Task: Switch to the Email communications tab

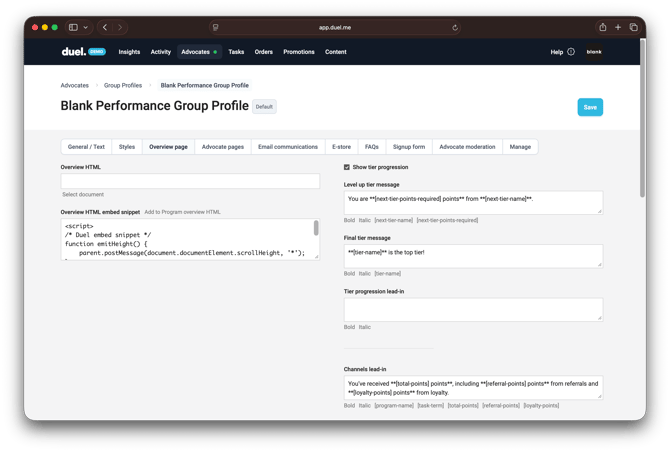Action: coord(287,147)
